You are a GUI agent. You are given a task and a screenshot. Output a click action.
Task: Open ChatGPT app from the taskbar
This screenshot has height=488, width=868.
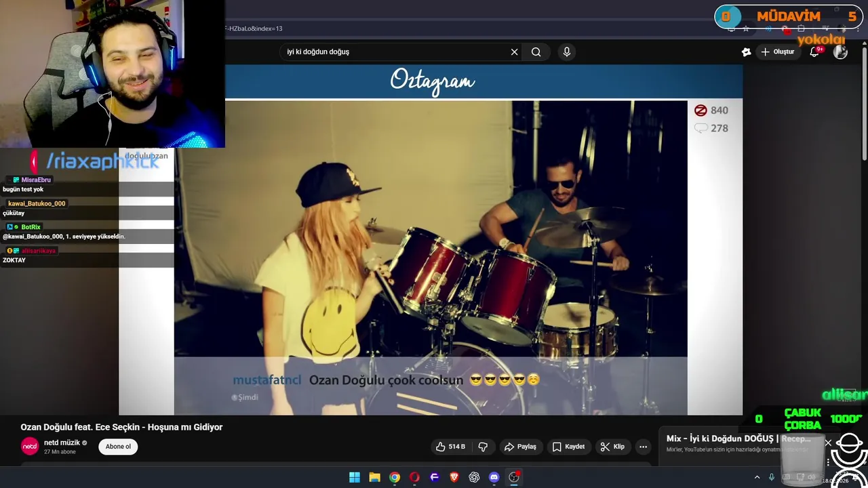coord(474,477)
